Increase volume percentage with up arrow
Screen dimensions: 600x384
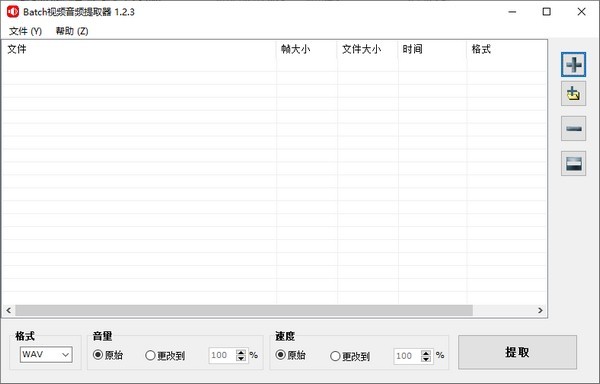click(241, 352)
